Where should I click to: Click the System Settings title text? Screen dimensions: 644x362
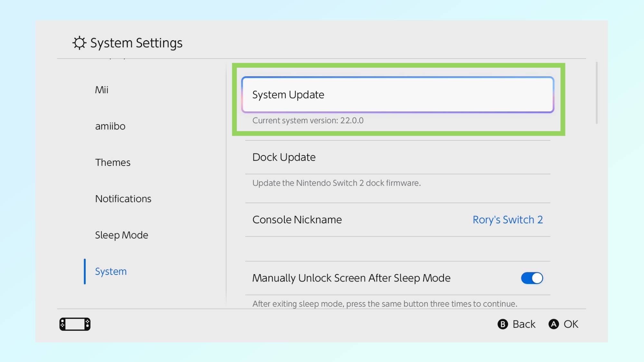coord(136,42)
